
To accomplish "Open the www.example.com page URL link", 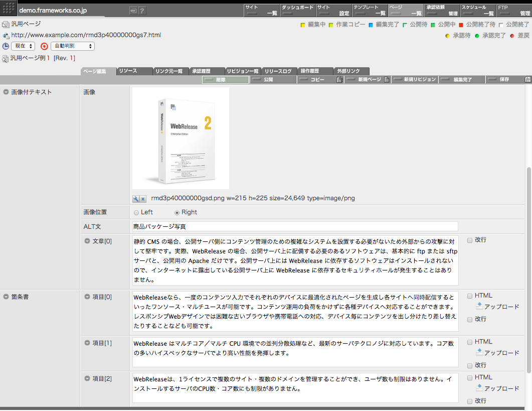I will [x=86, y=35].
